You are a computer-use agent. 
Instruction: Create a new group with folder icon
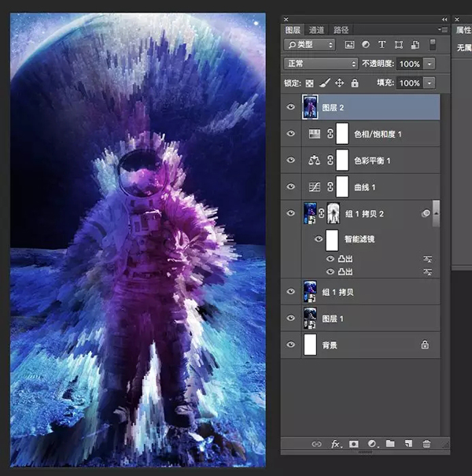click(x=390, y=444)
